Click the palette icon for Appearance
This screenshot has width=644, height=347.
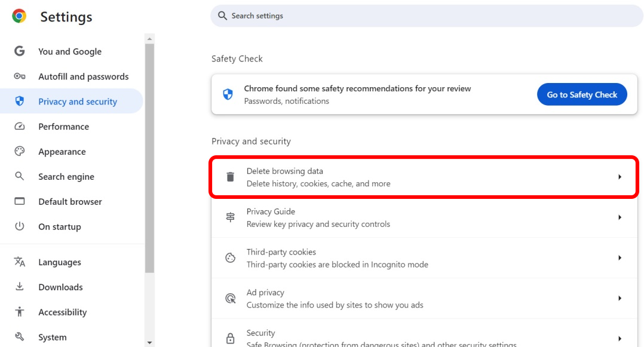(19, 151)
